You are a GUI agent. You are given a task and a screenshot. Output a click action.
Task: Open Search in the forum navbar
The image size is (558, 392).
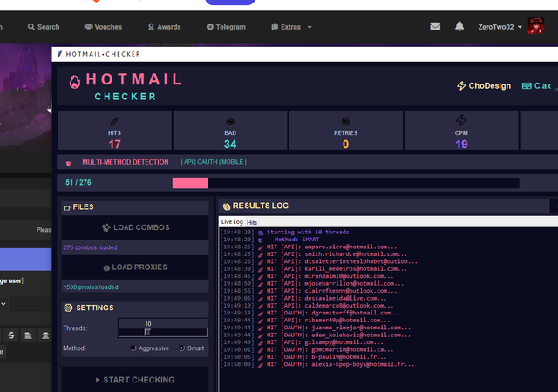(44, 27)
